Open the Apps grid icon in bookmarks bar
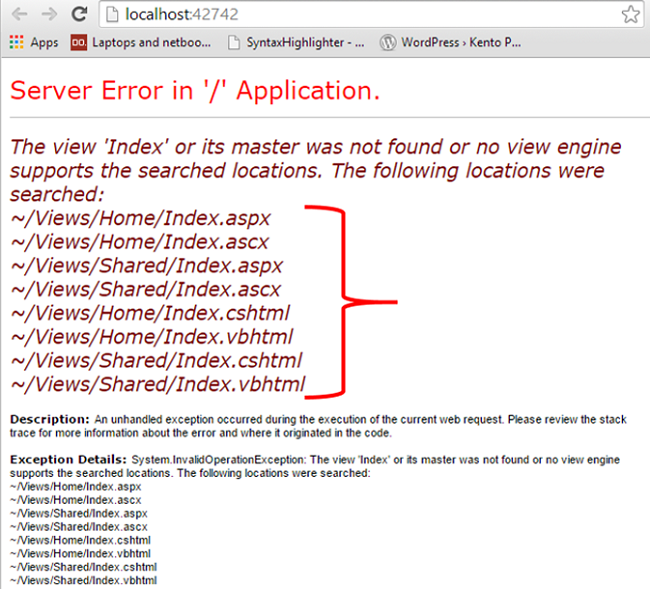This screenshot has height=589, width=650. pyautogui.click(x=16, y=42)
